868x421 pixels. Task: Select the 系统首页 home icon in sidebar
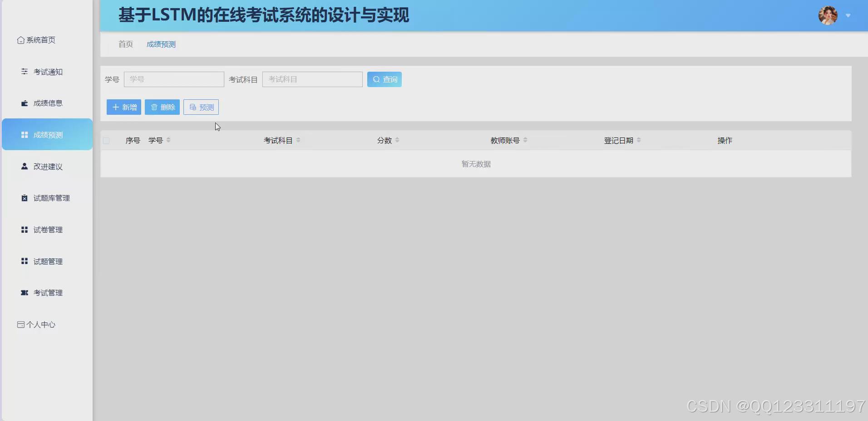click(x=20, y=40)
